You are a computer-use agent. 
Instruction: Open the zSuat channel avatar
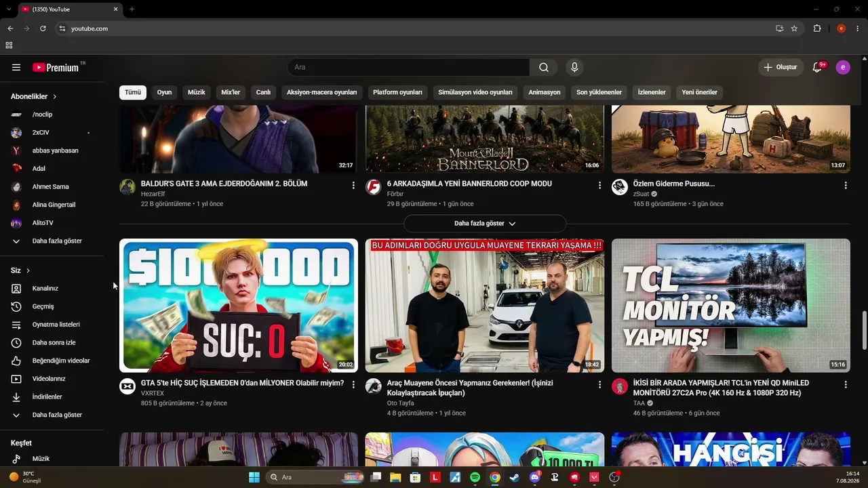point(620,187)
